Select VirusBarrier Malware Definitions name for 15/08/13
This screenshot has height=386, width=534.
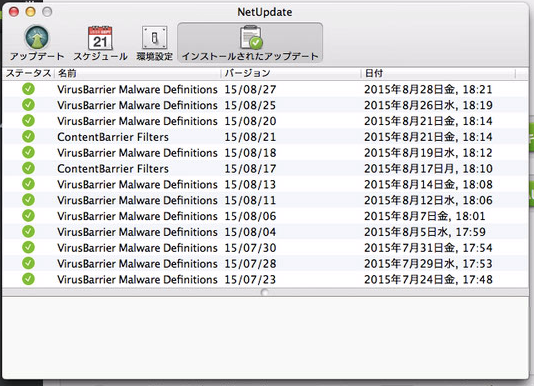pos(137,184)
